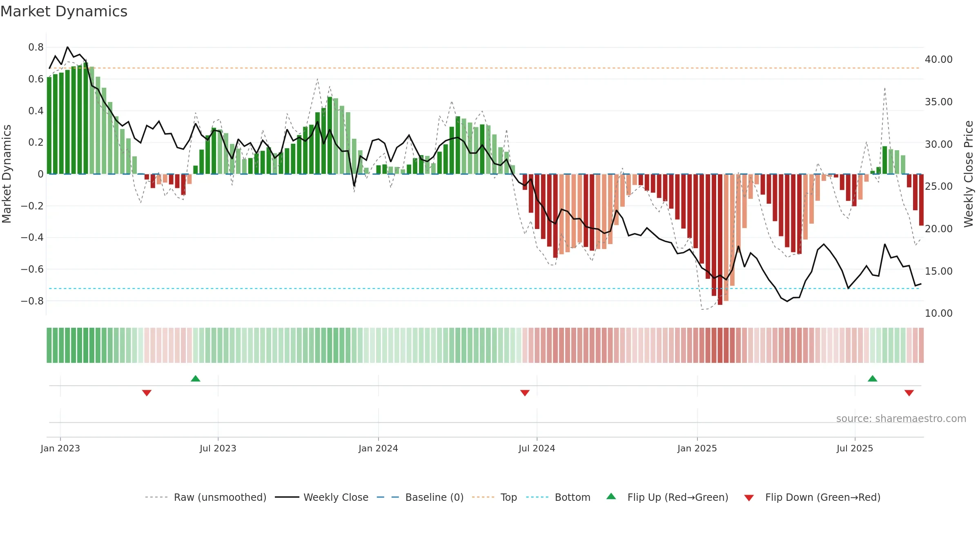Image resolution: width=980 pixels, height=551 pixels.
Task: Click the 25.00 price axis label
Action: [939, 187]
